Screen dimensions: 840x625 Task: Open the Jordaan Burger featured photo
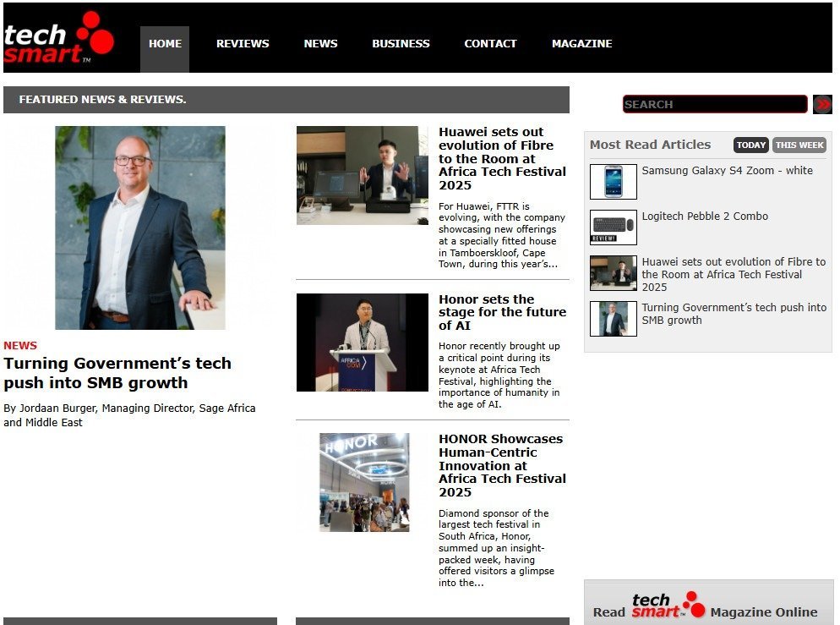(x=139, y=228)
